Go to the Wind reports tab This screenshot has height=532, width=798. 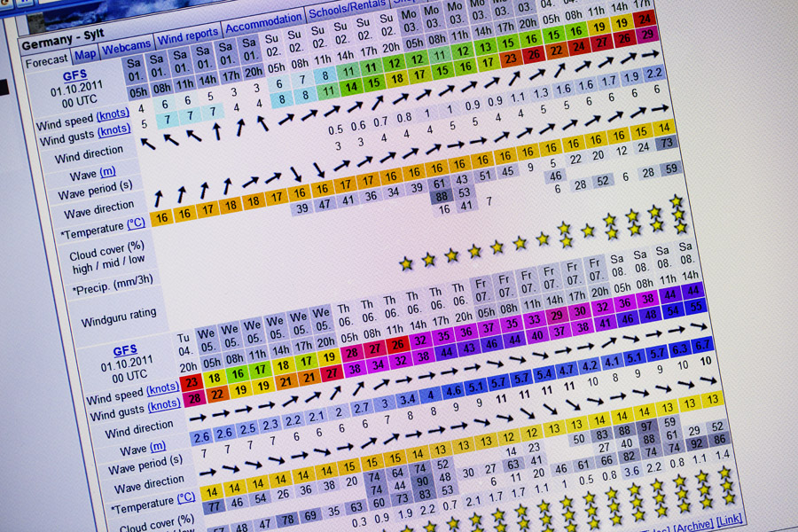click(x=187, y=36)
